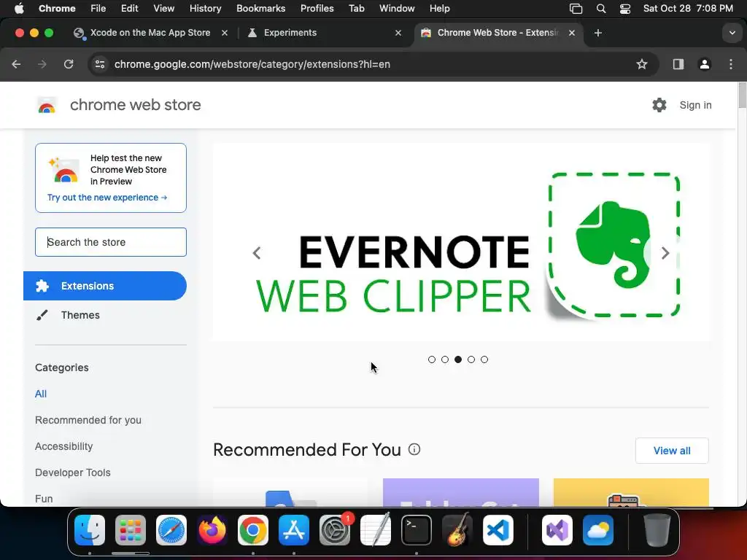This screenshot has height=560, width=747.
Task: Select Themes in the sidebar
Action: click(80, 315)
